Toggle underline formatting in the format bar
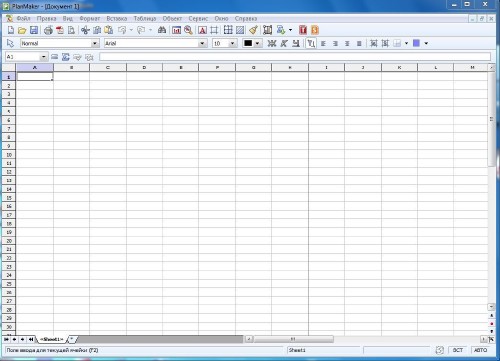 pyautogui.click(x=296, y=43)
